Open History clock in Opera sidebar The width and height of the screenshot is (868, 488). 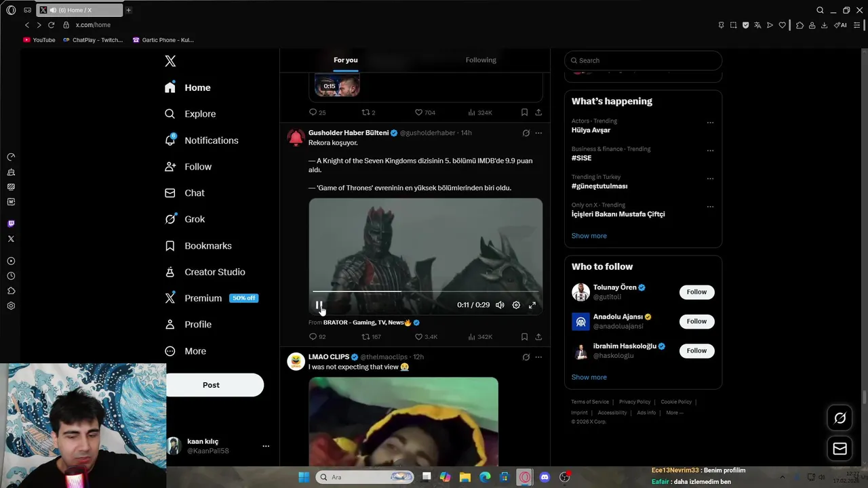pyautogui.click(x=11, y=276)
